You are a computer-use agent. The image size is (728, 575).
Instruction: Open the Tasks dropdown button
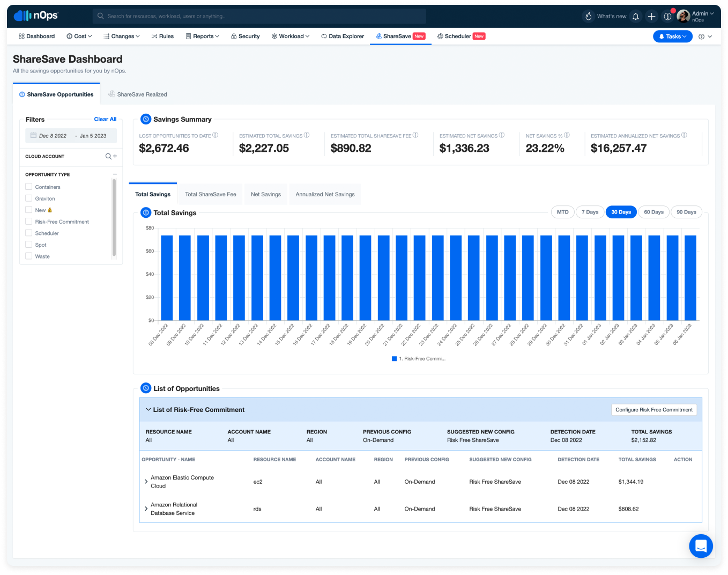(x=672, y=36)
